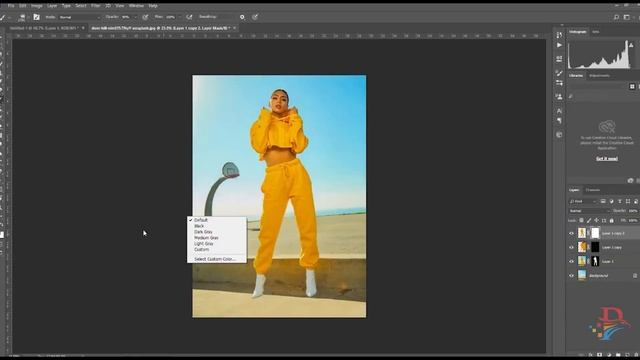
Task: Open the File menu
Action: click(x=11, y=6)
